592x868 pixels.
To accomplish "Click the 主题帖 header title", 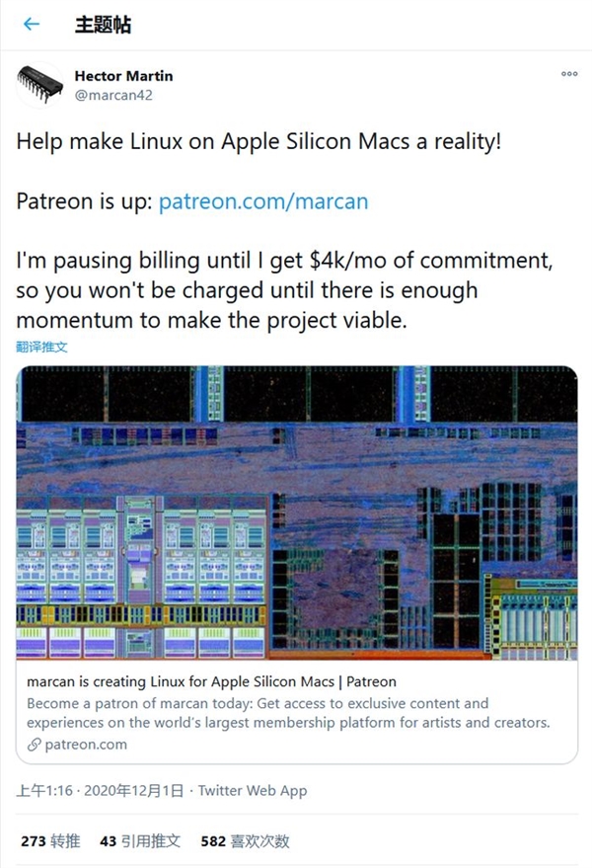I will (x=103, y=25).
